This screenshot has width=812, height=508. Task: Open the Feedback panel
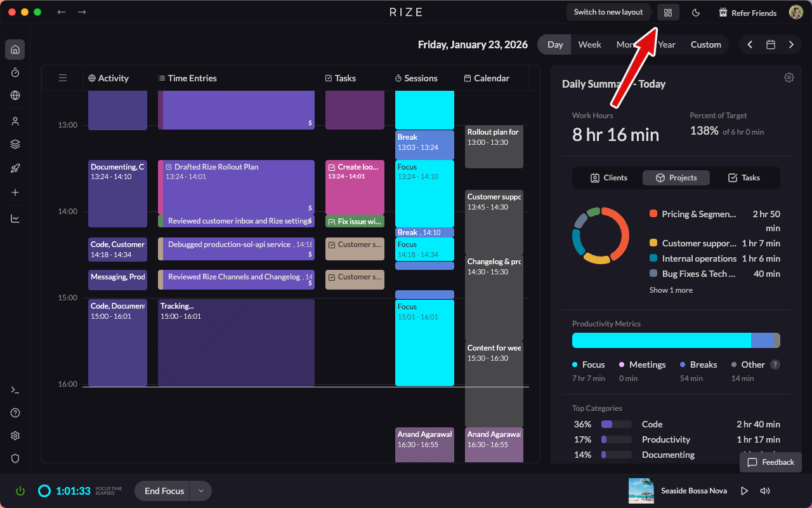[770, 462]
